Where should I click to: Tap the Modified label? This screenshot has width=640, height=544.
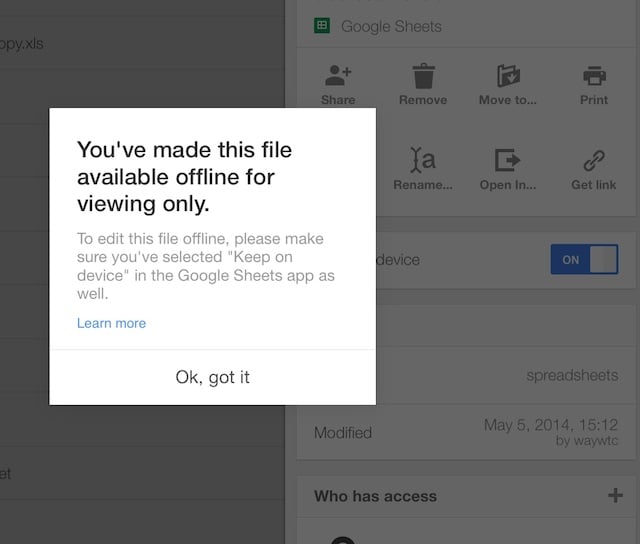pos(343,433)
